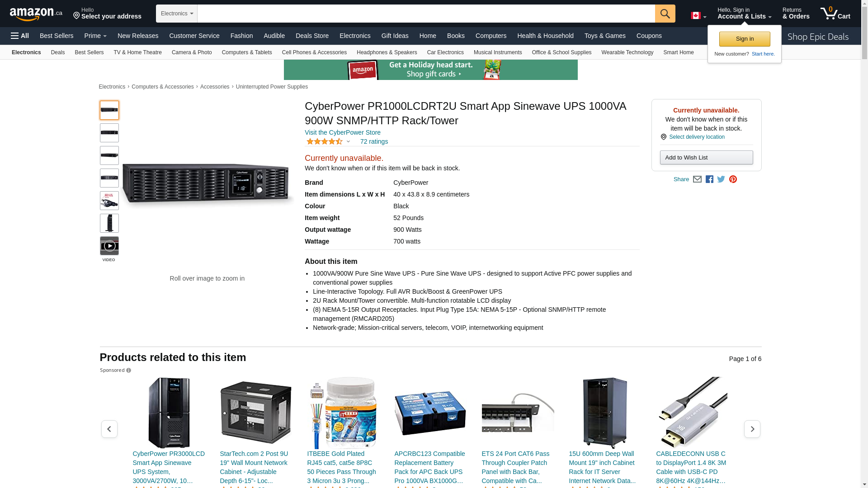Click into the main search input field
Image resolution: width=868 pixels, height=488 pixels.
pos(425,14)
